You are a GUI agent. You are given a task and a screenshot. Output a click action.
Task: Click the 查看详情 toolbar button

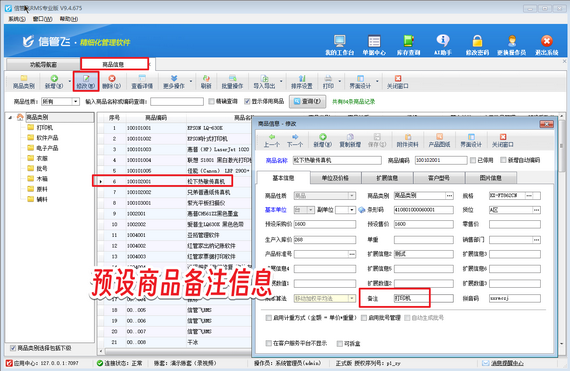pos(142,82)
